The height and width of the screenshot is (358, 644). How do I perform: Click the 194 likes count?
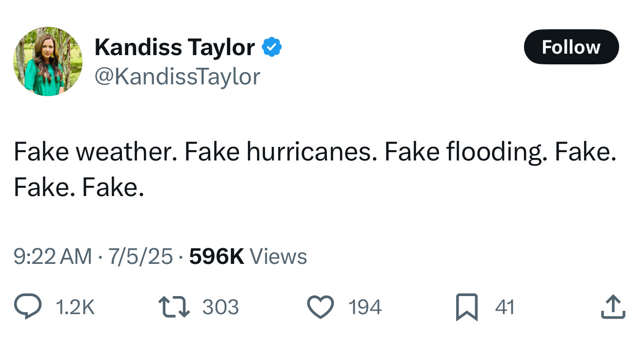365,307
